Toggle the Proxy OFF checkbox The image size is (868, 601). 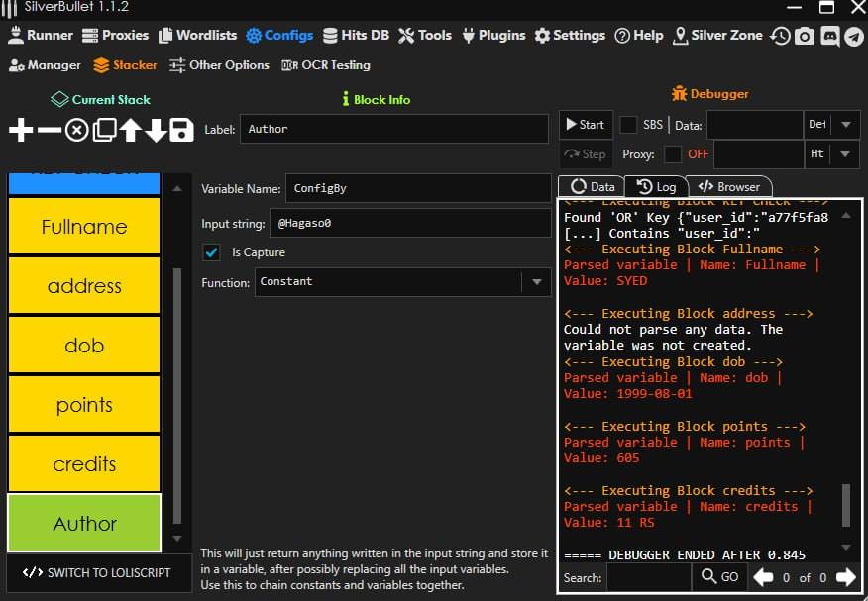click(673, 154)
